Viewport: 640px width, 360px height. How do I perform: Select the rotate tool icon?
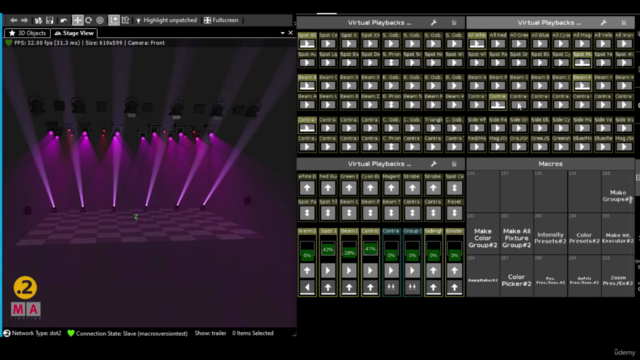click(x=89, y=20)
